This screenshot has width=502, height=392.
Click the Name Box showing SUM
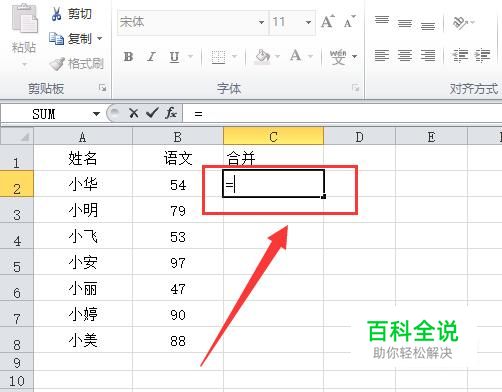click(45, 114)
